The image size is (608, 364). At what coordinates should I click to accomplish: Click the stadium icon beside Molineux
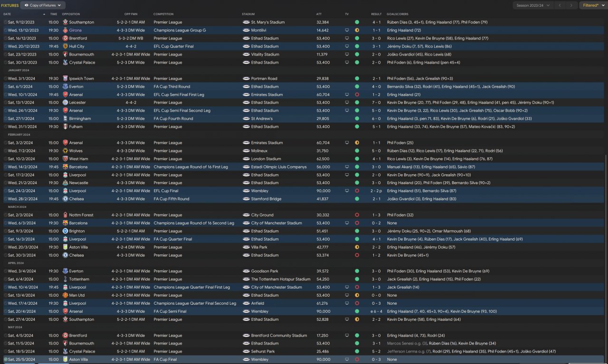coord(246,151)
